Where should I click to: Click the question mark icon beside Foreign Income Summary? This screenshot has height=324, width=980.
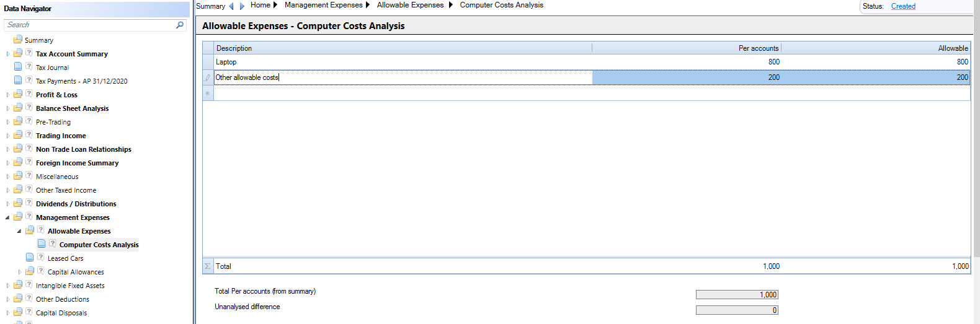click(29, 162)
